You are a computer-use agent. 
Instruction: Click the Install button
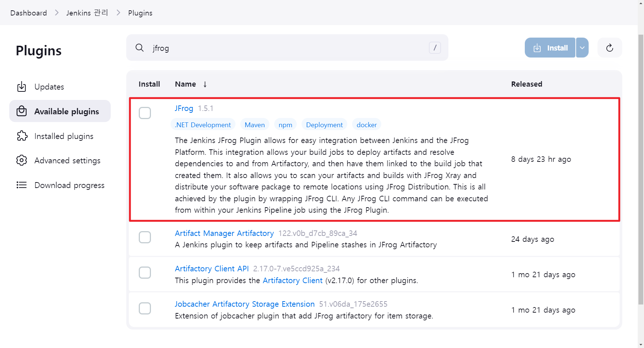[x=550, y=48]
